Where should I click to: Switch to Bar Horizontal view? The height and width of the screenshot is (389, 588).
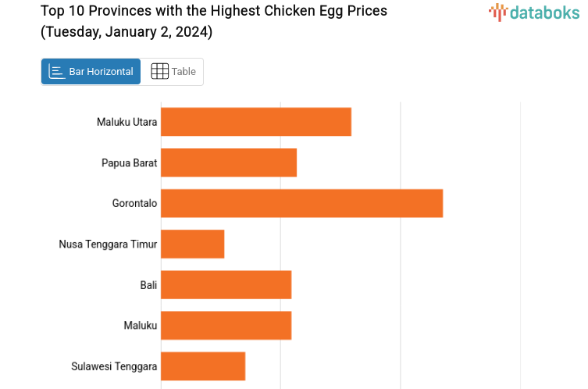coord(91,72)
